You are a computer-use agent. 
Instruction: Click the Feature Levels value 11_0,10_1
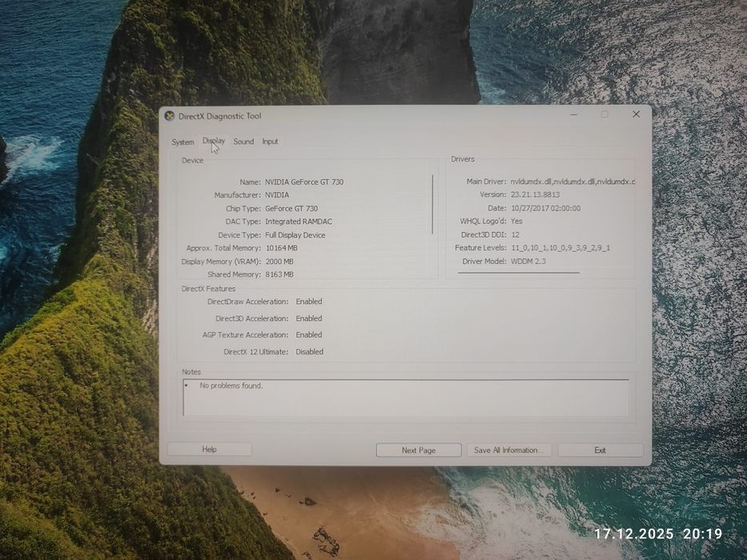[x=560, y=248]
